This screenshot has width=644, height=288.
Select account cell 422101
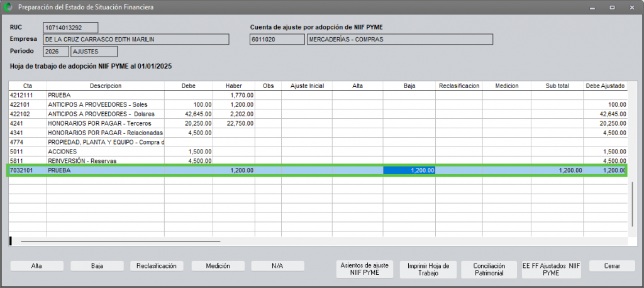click(28, 104)
